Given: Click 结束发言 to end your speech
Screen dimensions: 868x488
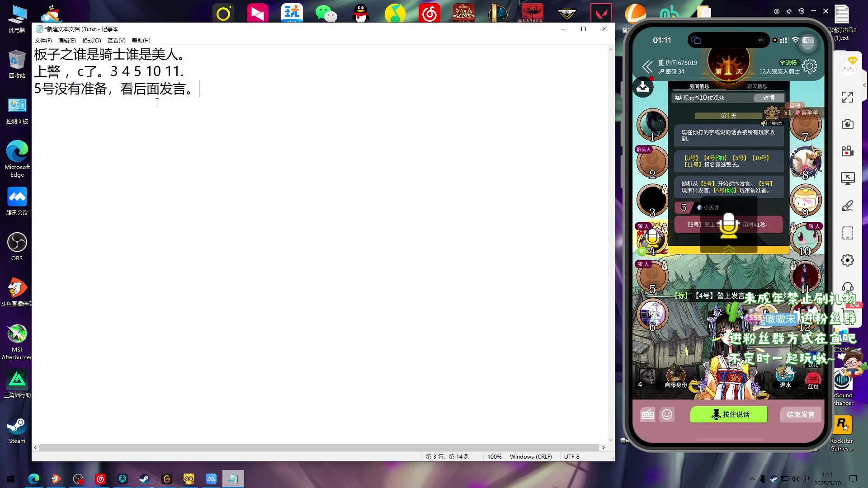Looking at the screenshot, I should click(x=801, y=414).
